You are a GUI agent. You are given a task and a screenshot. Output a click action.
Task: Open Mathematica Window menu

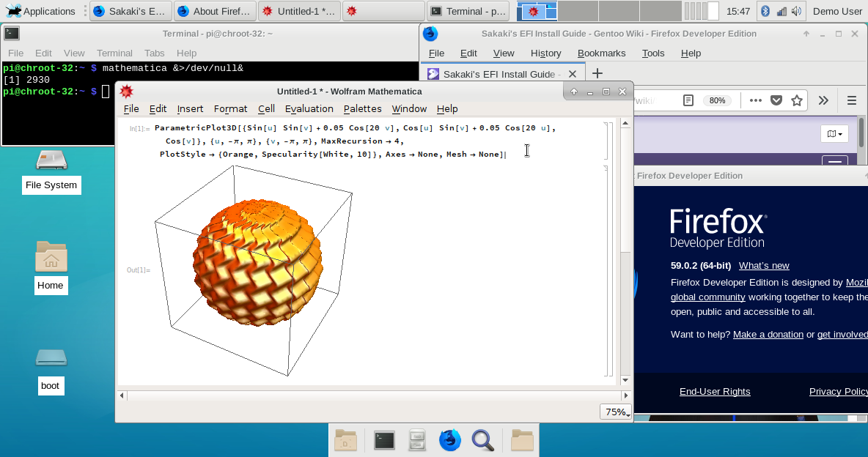pyautogui.click(x=409, y=109)
